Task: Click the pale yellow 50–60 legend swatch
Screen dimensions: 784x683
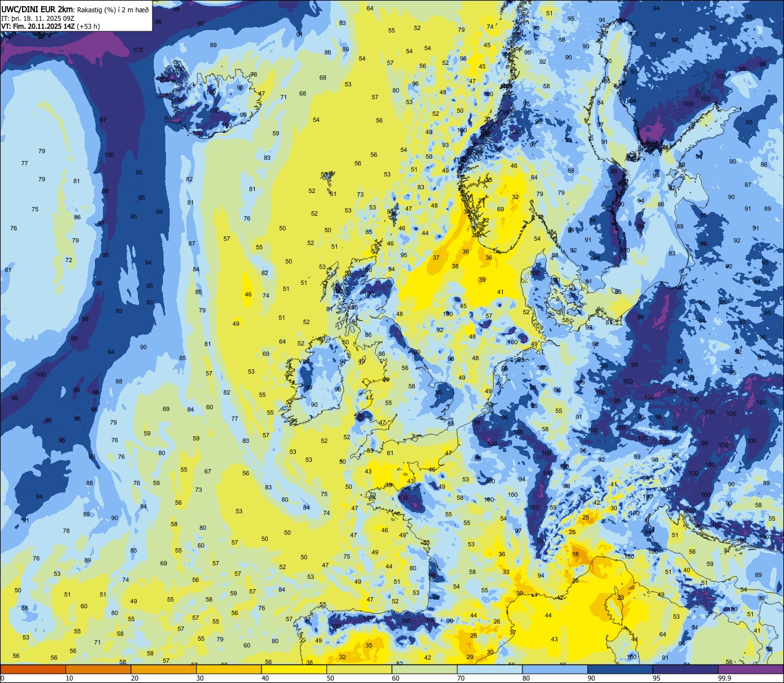Action: 359,670
